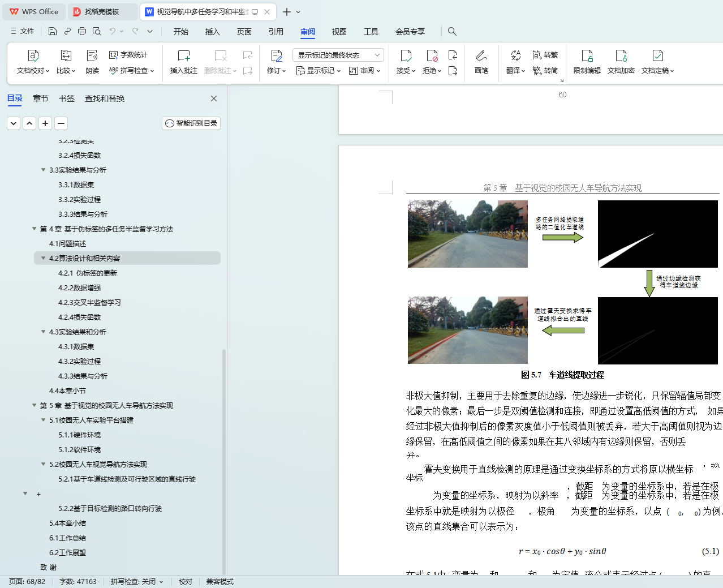Toggle 修订 track changes

[x=276, y=62]
